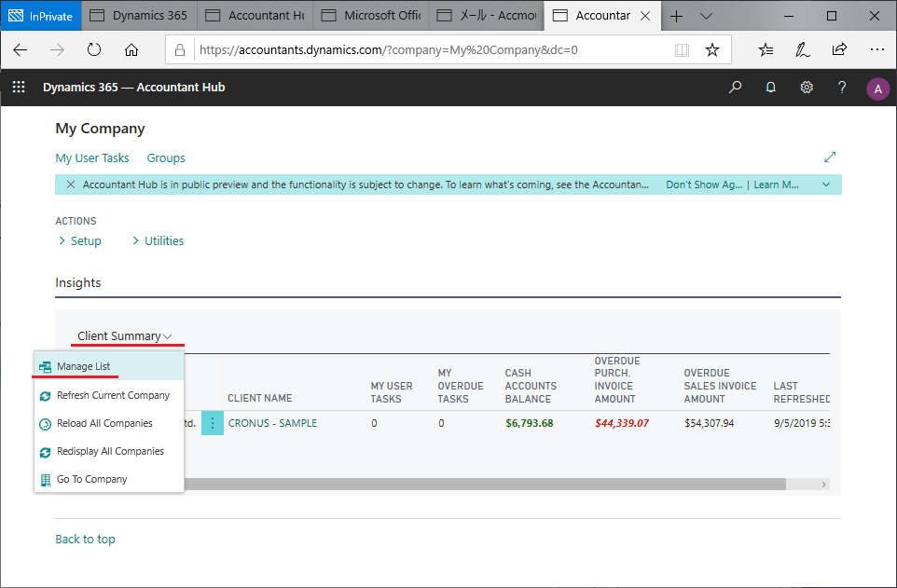Open the app launcher waffle icon
The height and width of the screenshot is (588, 897).
(19, 87)
